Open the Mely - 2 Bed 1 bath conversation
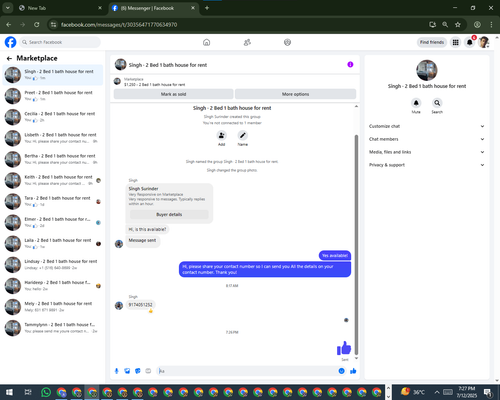 tap(53, 307)
